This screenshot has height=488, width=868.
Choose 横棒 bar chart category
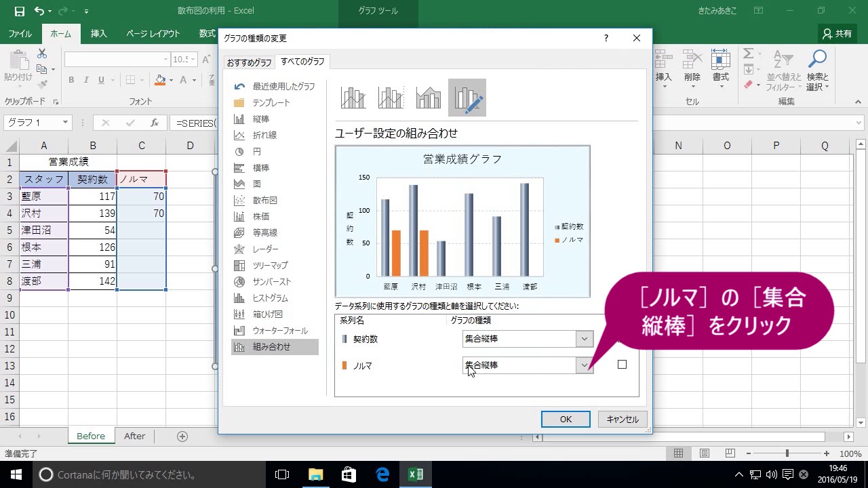click(275, 168)
